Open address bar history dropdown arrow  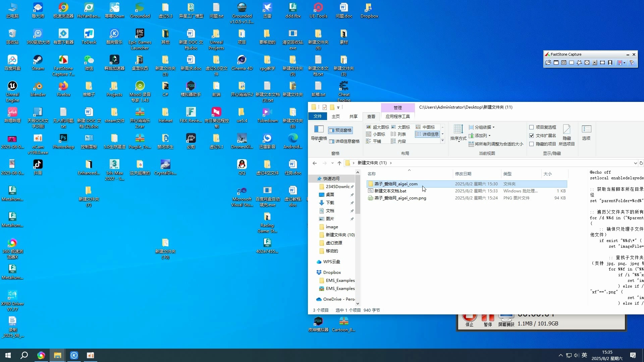pos(635,163)
